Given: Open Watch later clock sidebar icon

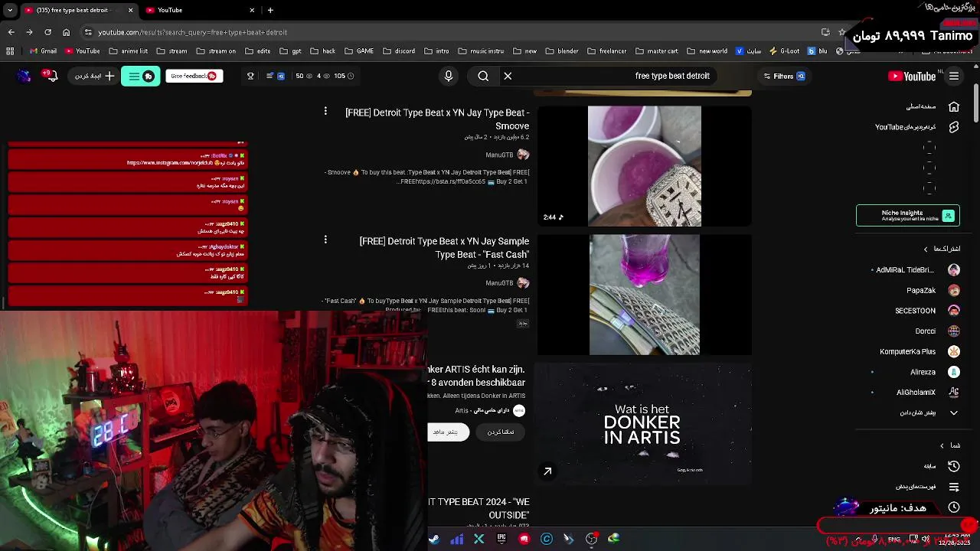Looking at the screenshot, I should click(954, 507).
